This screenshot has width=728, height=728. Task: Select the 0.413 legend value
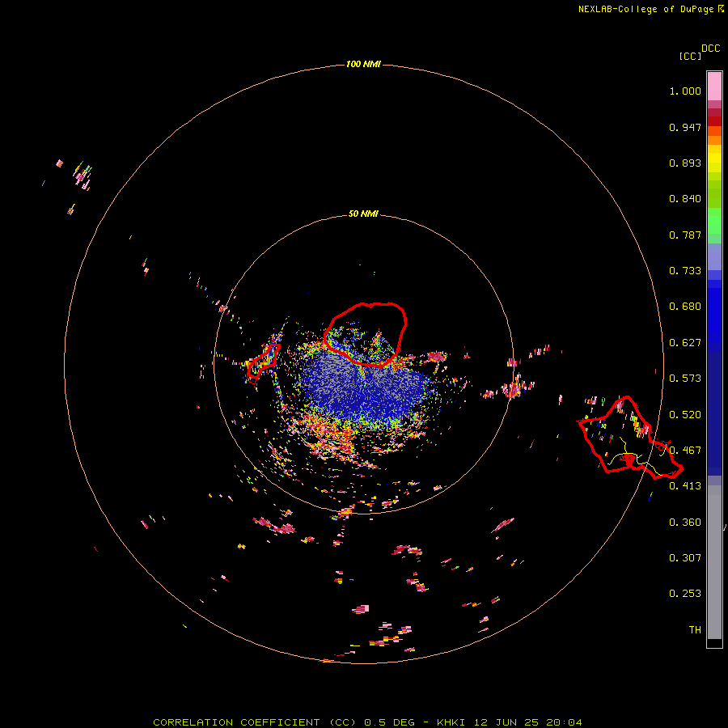685,486
